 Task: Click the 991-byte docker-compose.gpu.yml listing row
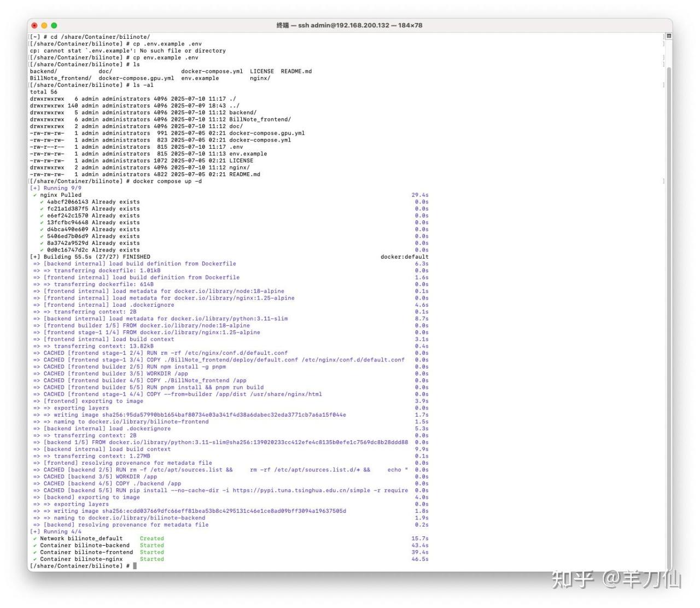[x=167, y=133]
